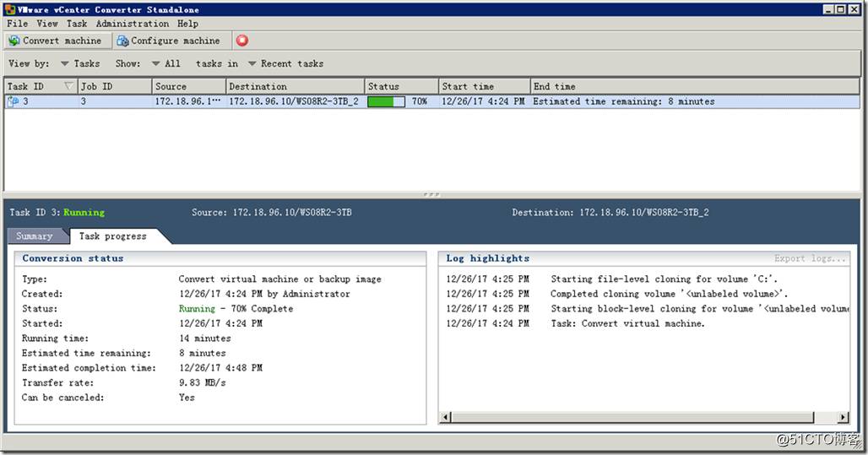Open the Help menu
This screenshot has width=868, height=455.
pos(187,24)
